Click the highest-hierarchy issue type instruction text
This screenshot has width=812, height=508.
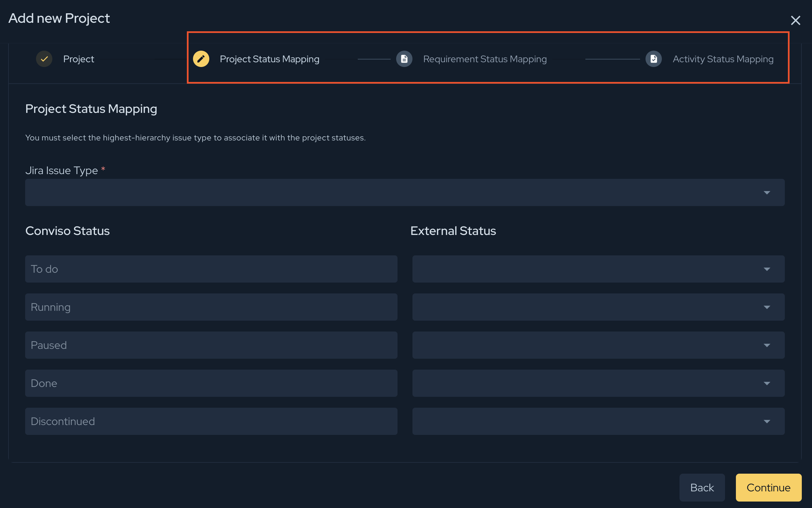tap(195, 138)
